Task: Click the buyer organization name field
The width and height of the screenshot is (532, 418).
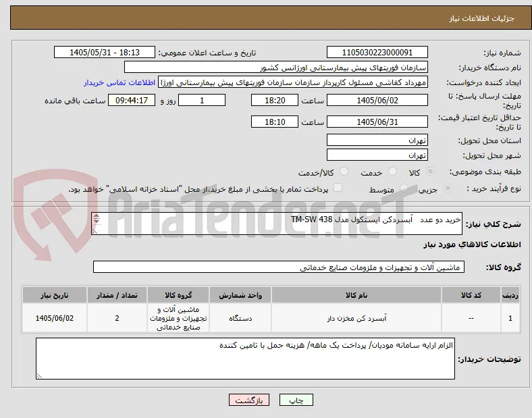Action: click(276, 67)
